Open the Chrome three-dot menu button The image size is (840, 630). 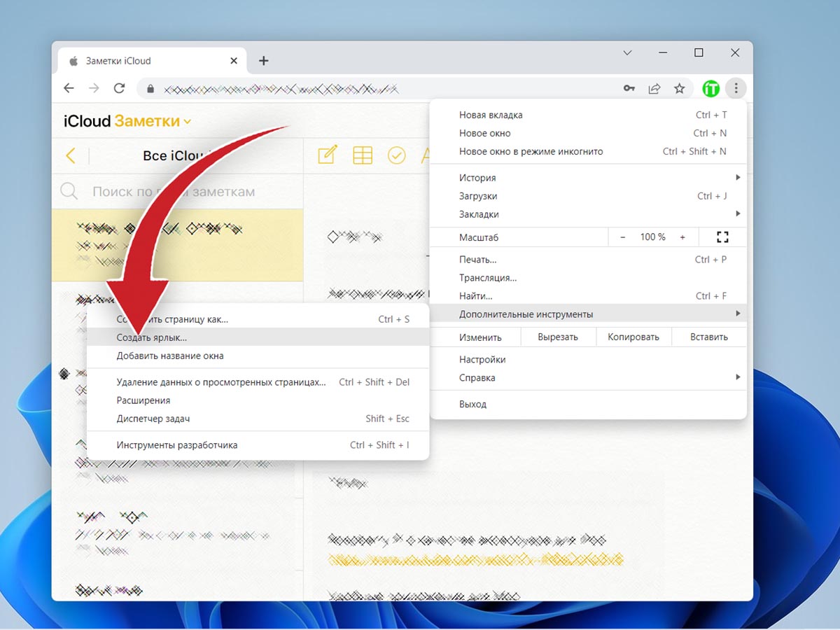pos(735,88)
